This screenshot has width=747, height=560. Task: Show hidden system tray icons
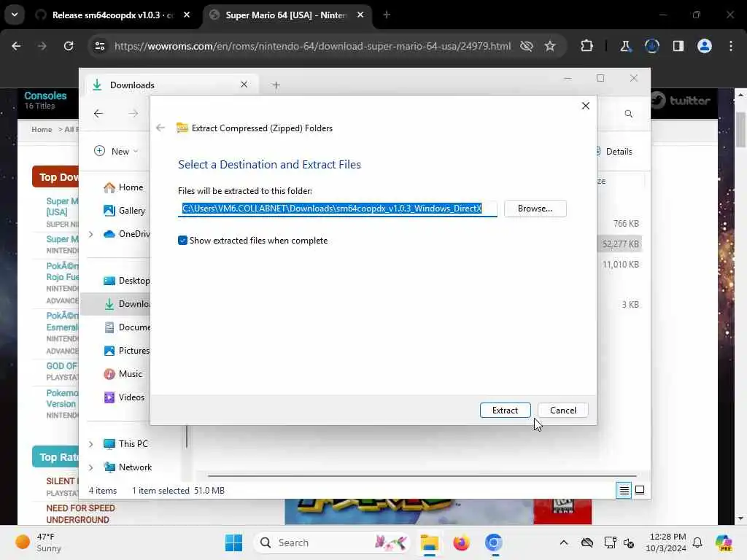[564, 542]
